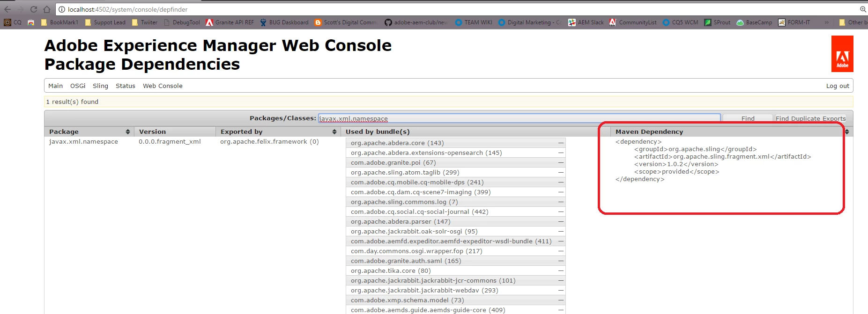This screenshot has width=868, height=314.
Task: Sort by the Maven Dependency column header
Action: (732, 131)
